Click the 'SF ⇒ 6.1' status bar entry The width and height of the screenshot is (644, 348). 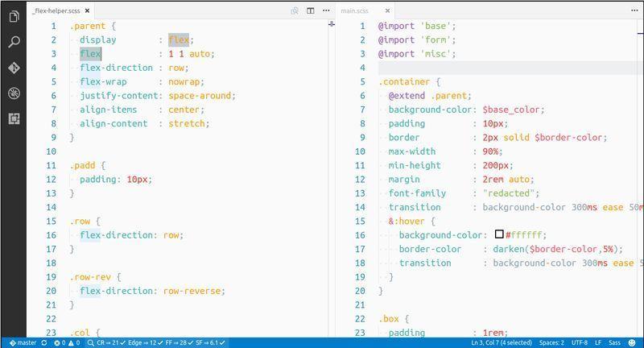tap(210, 342)
